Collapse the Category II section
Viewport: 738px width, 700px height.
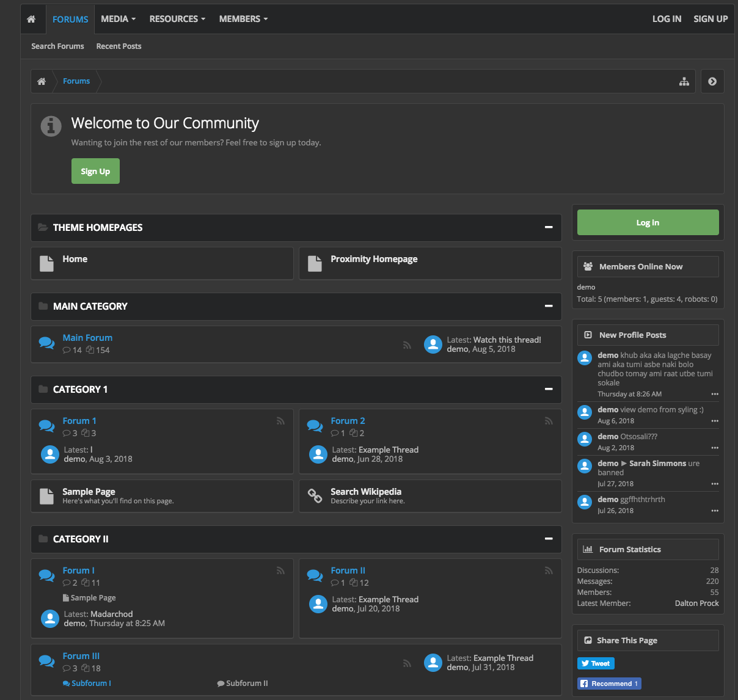[549, 539]
